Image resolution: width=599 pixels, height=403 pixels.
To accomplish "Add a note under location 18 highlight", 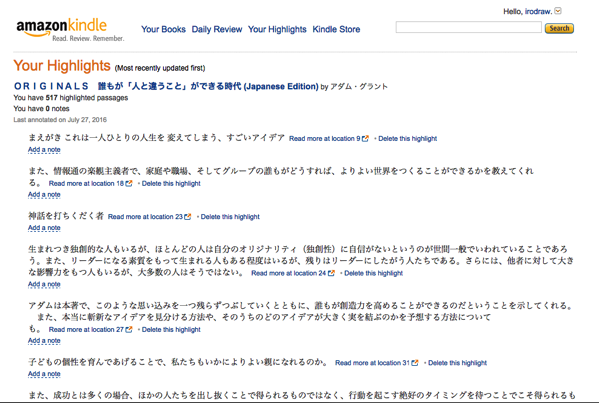I will 44,194.
